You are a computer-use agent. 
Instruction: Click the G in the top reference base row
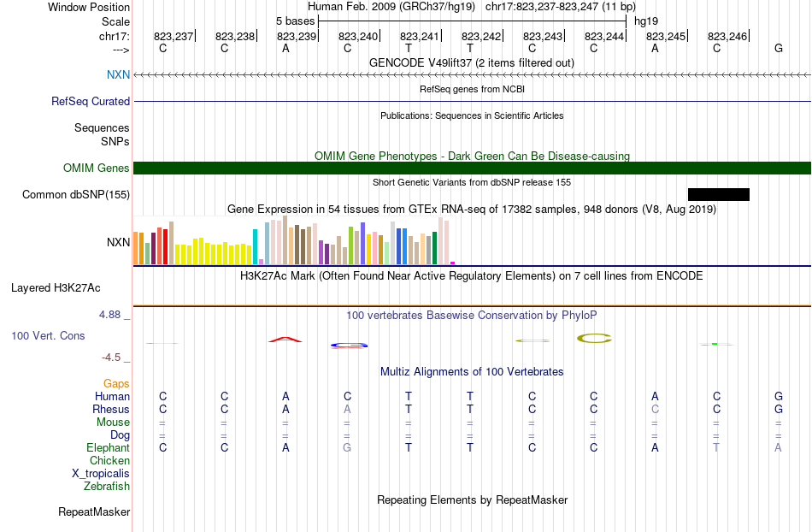coord(779,48)
